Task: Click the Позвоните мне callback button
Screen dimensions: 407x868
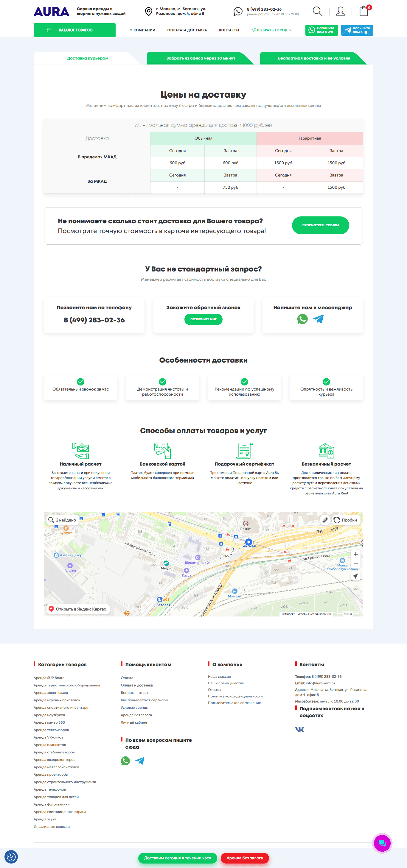Action: [x=203, y=319]
